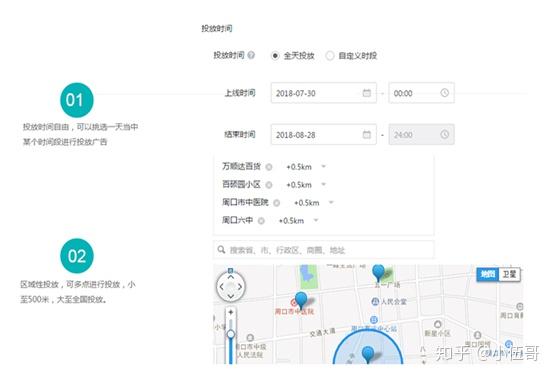Zoom in the map with plus button

(231, 312)
